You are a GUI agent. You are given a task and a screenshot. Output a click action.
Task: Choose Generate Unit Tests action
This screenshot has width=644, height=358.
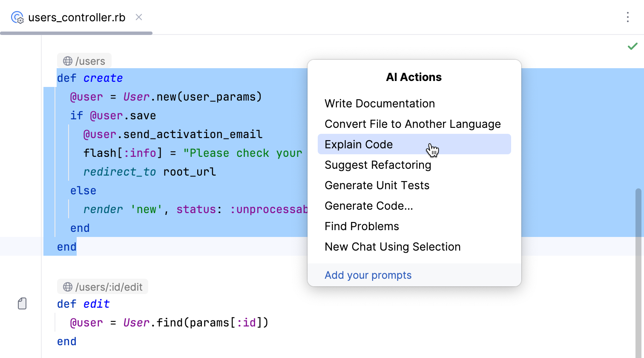click(377, 185)
